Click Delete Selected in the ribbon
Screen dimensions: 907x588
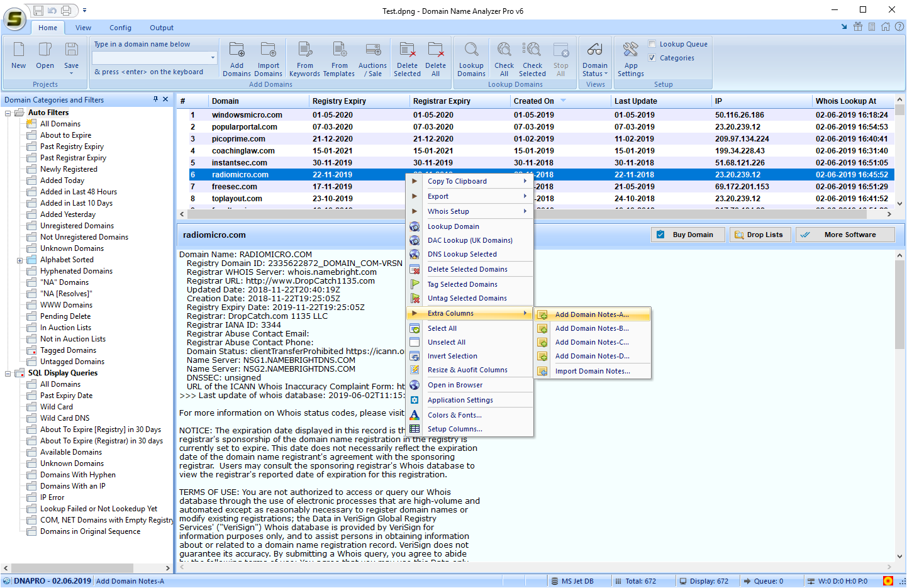click(x=408, y=60)
